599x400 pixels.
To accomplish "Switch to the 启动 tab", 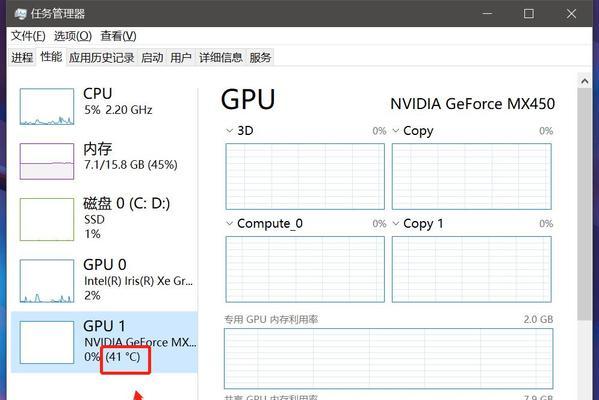I will [152, 58].
